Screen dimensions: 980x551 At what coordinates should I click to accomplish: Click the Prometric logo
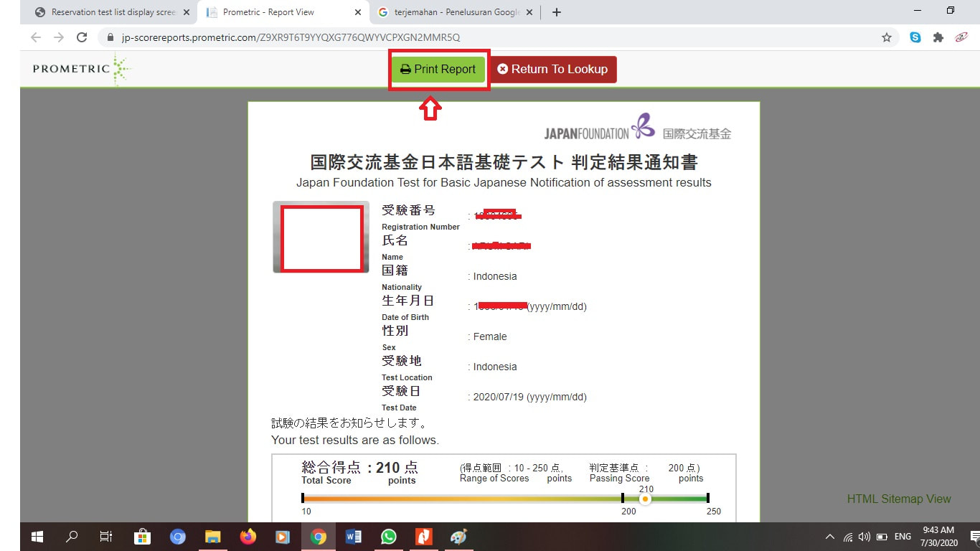pos(82,69)
